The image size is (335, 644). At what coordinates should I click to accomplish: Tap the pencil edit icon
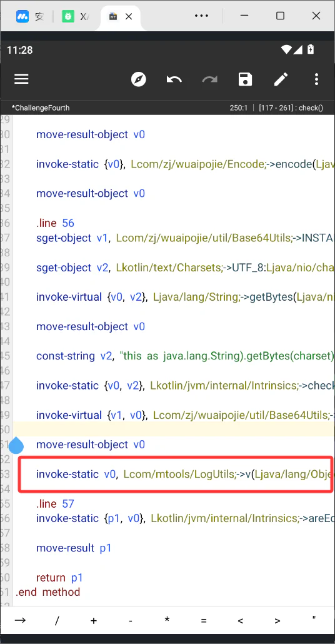click(281, 79)
